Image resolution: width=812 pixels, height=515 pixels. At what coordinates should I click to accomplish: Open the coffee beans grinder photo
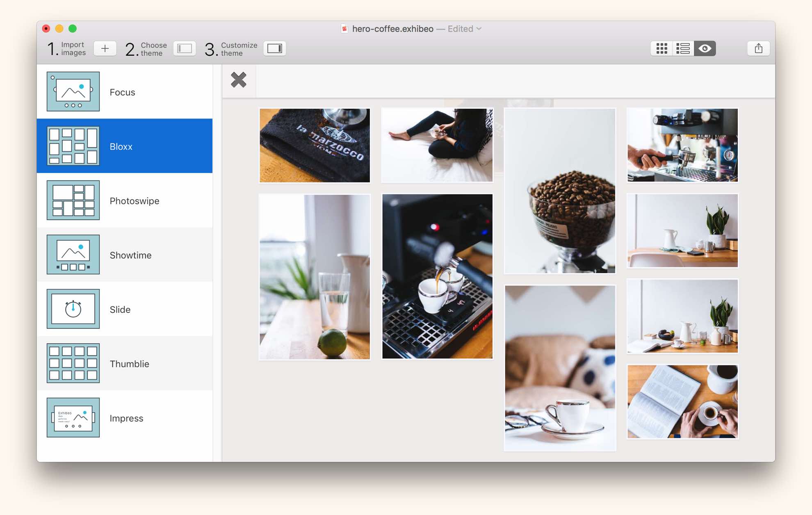coord(560,191)
